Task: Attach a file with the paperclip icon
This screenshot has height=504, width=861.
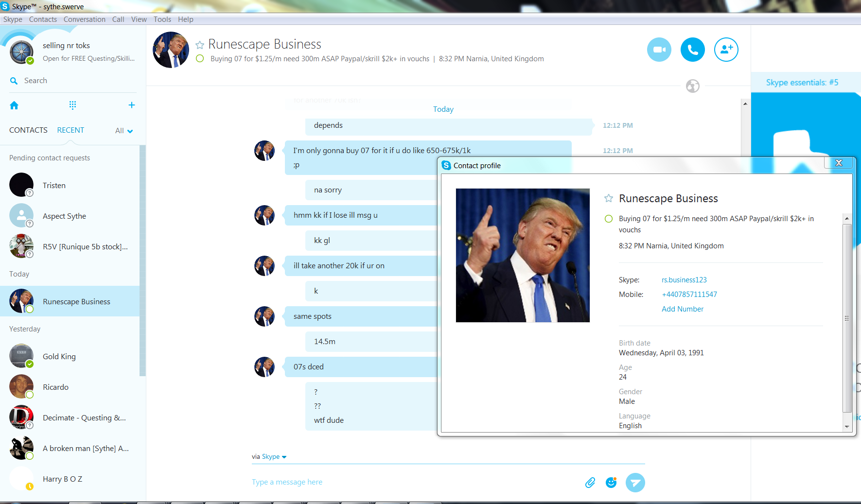Action: [x=590, y=482]
